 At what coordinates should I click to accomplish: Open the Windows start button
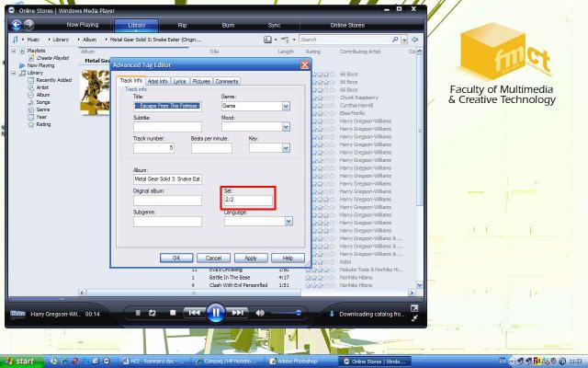coord(22,362)
